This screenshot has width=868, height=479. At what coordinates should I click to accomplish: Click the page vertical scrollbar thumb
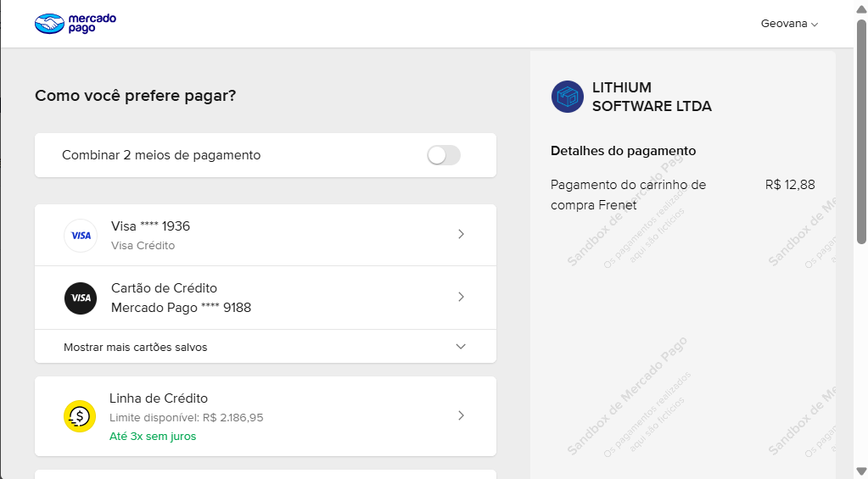(x=861, y=127)
